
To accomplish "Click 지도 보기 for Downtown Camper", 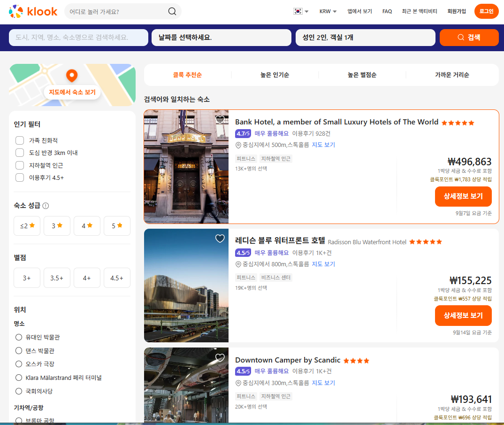I will tap(323, 383).
